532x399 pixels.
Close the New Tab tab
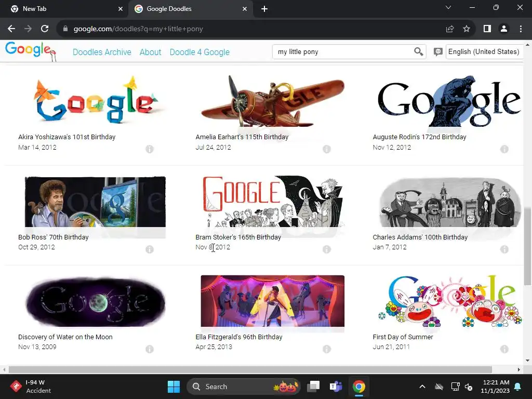coord(121,9)
